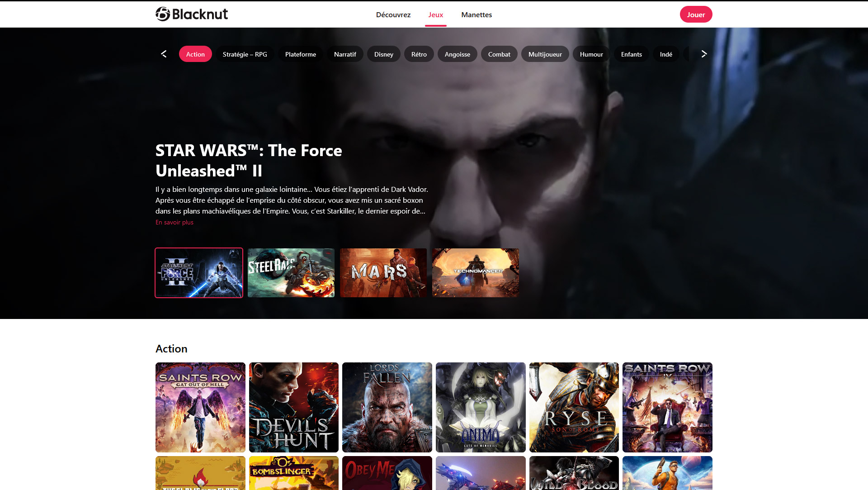Select the Technomancer featured thumbnail
868x490 pixels.
pyautogui.click(x=475, y=272)
